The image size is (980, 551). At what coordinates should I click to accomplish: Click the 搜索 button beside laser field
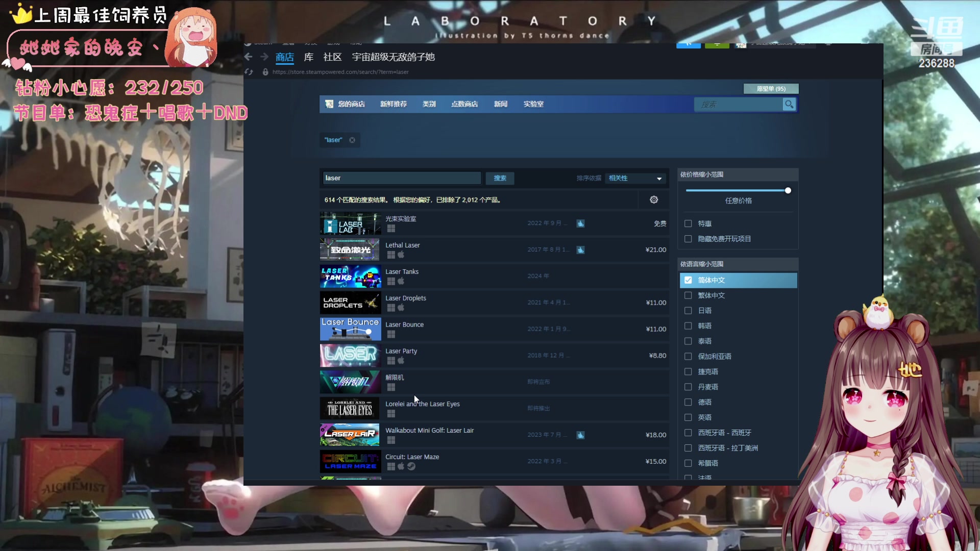click(500, 178)
